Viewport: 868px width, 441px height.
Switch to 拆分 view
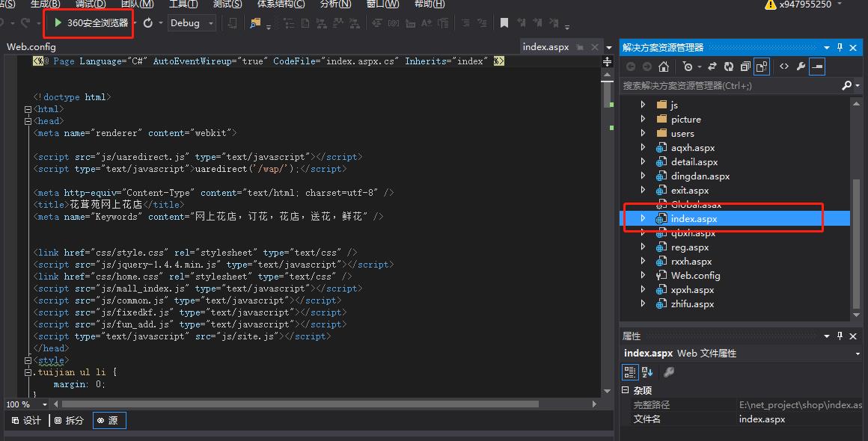(69, 421)
